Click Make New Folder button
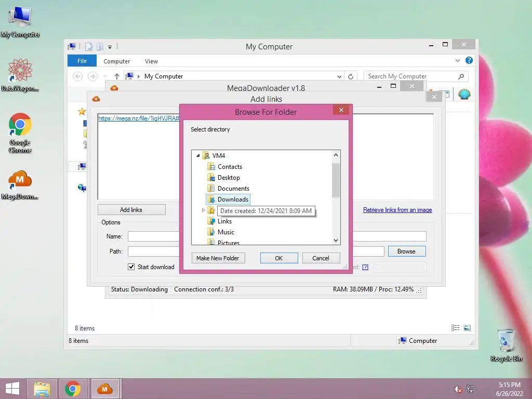 point(218,258)
